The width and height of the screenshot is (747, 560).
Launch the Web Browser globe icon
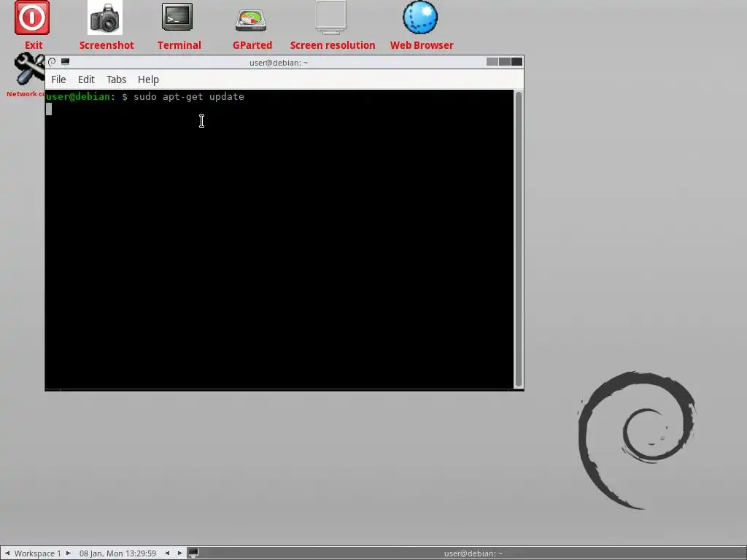(420, 17)
